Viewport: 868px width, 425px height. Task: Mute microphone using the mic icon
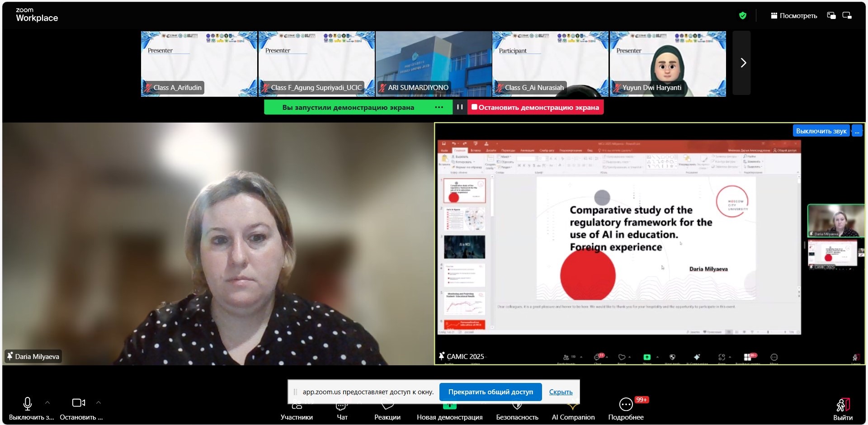(x=27, y=403)
